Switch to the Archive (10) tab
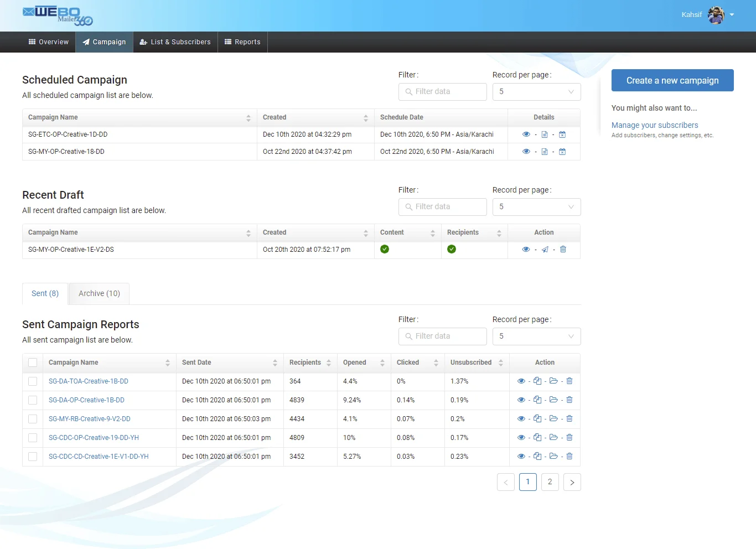 coord(99,294)
